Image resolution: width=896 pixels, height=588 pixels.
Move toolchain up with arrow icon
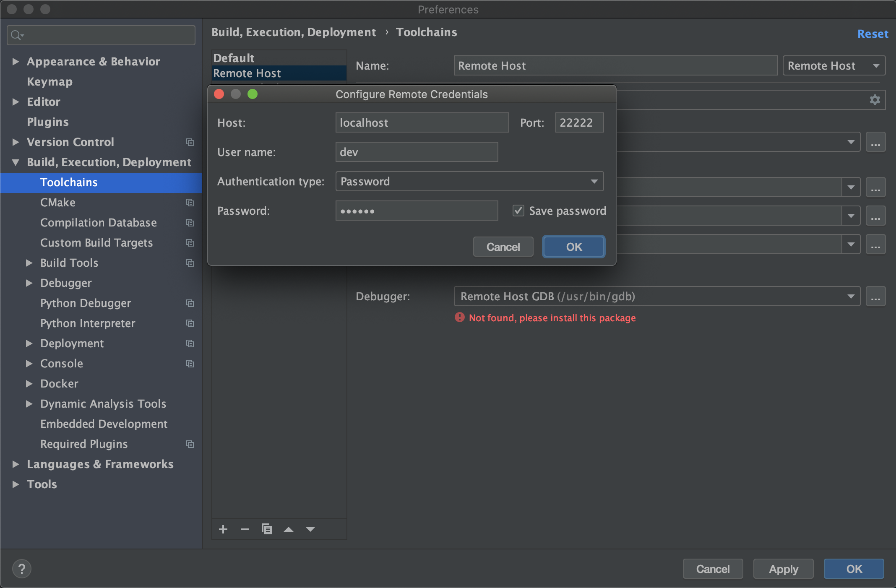pyautogui.click(x=289, y=529)
